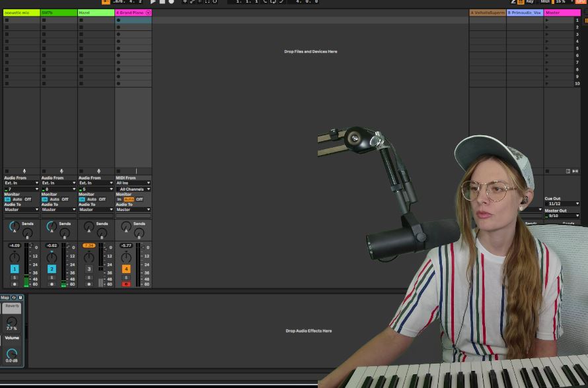Start playback with the transport play button

pyautogui.click(x=153, y=1)
